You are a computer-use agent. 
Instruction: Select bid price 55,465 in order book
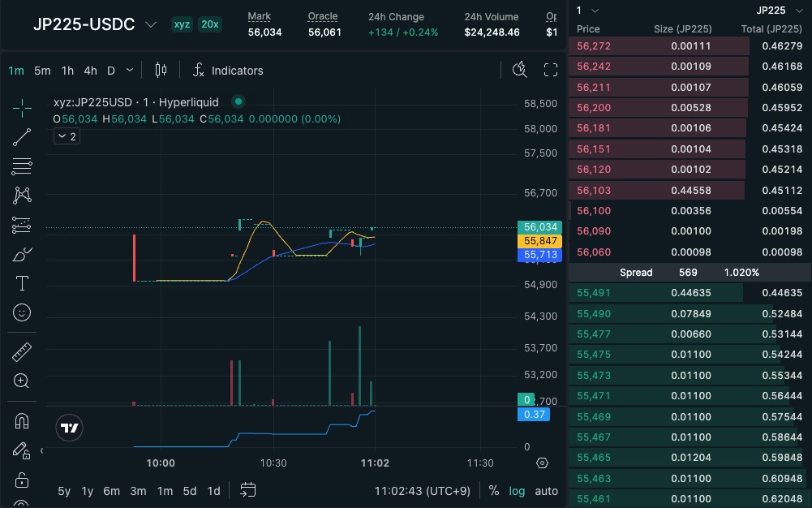pos(594,457)
